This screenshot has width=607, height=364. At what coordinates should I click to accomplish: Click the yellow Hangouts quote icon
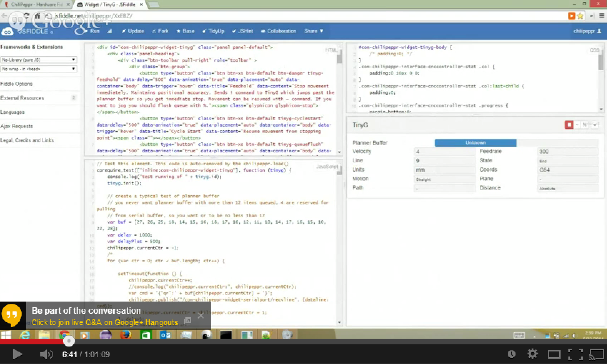(x=11, y=315)
